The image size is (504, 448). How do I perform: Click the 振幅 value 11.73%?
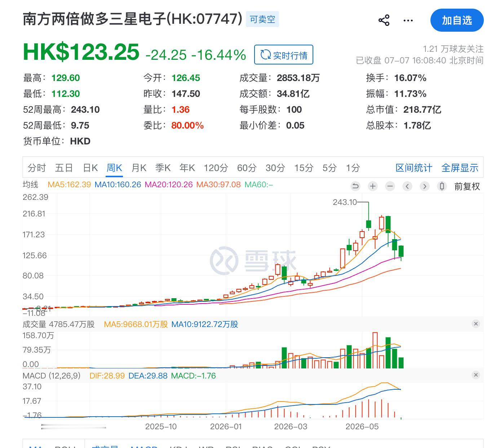click(x=410, y=94)
